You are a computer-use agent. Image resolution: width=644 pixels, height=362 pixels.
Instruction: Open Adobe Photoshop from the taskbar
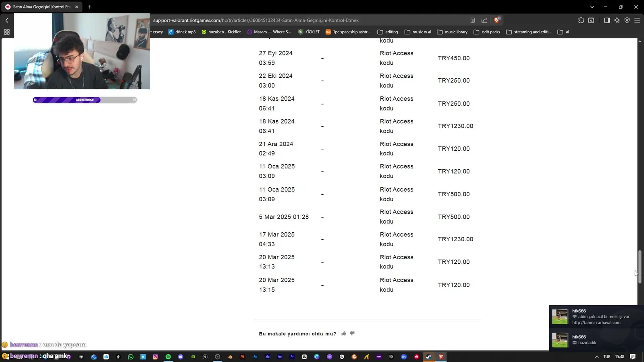255,357
